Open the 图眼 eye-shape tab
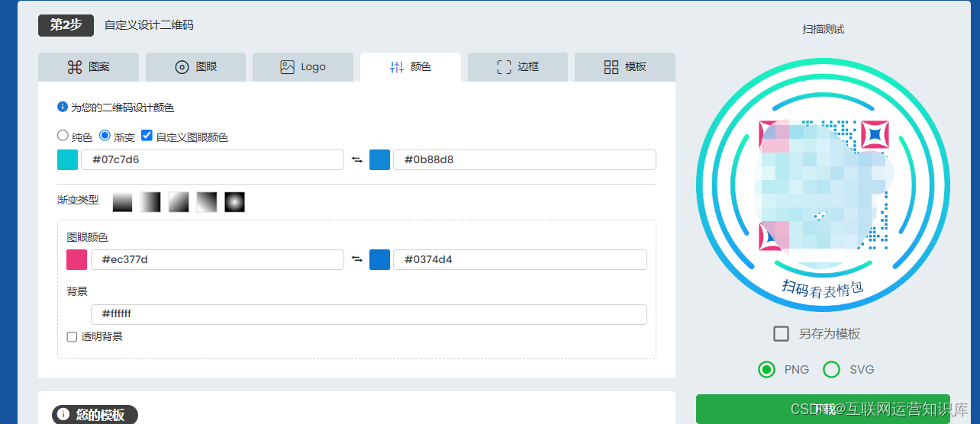This screenshot has width=980, height=424. [x=195, y=66]
